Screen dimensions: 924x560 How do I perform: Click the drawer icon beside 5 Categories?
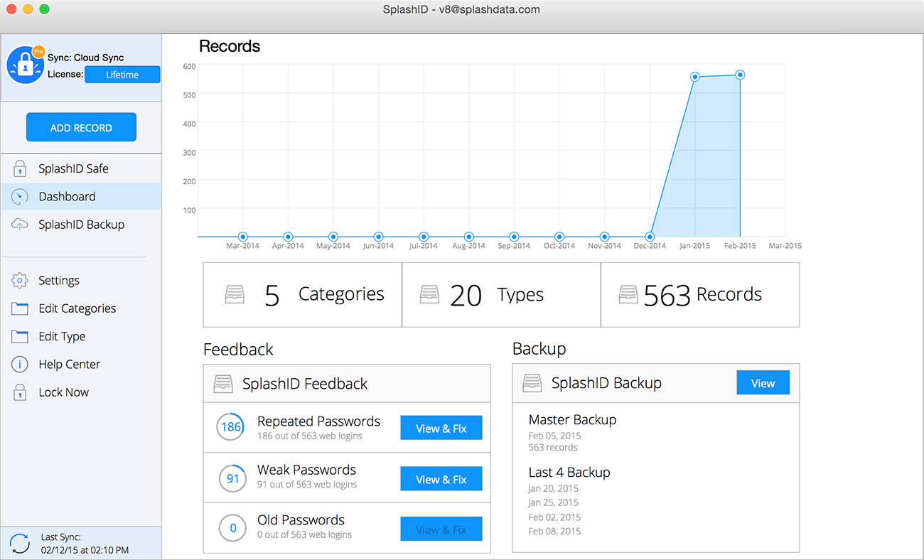(x=235, y=294)
